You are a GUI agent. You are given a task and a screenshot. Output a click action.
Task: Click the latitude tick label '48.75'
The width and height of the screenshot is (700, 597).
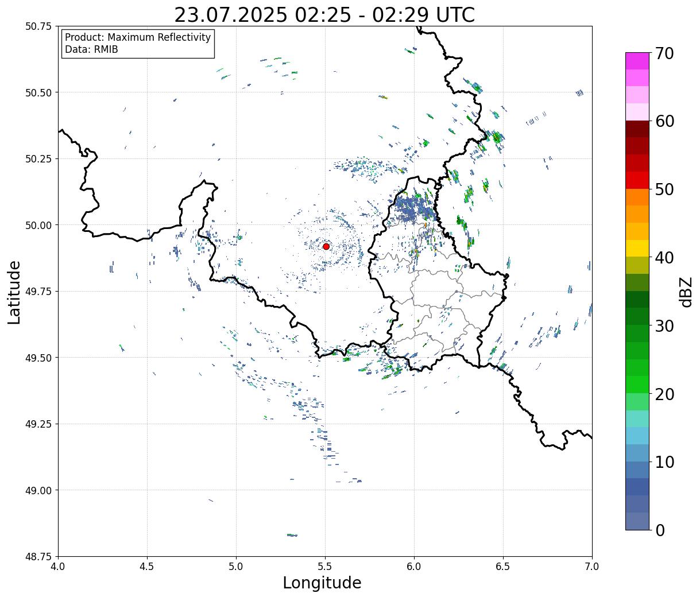tap(38, 557)
